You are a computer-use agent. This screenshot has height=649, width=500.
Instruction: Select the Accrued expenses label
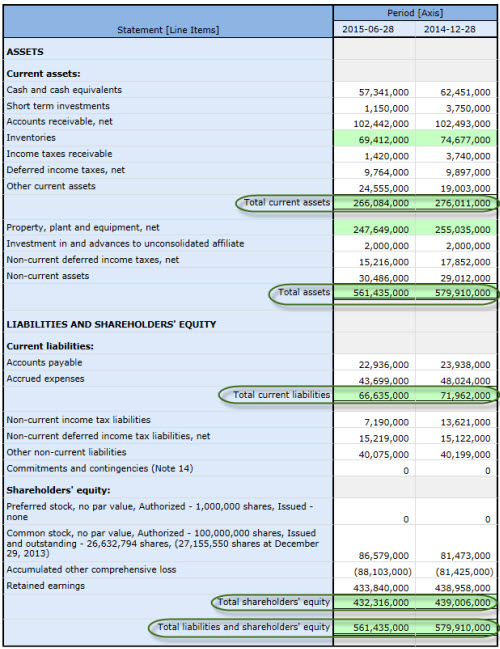click(45, 379)
